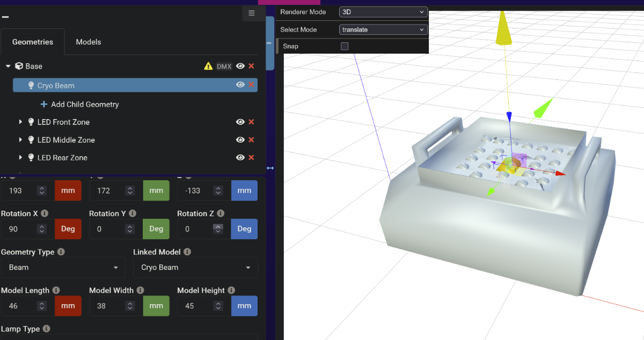Click the Rotation Y value field
Viewport: 644px width, 340px height.
click(x=116, y=229)
